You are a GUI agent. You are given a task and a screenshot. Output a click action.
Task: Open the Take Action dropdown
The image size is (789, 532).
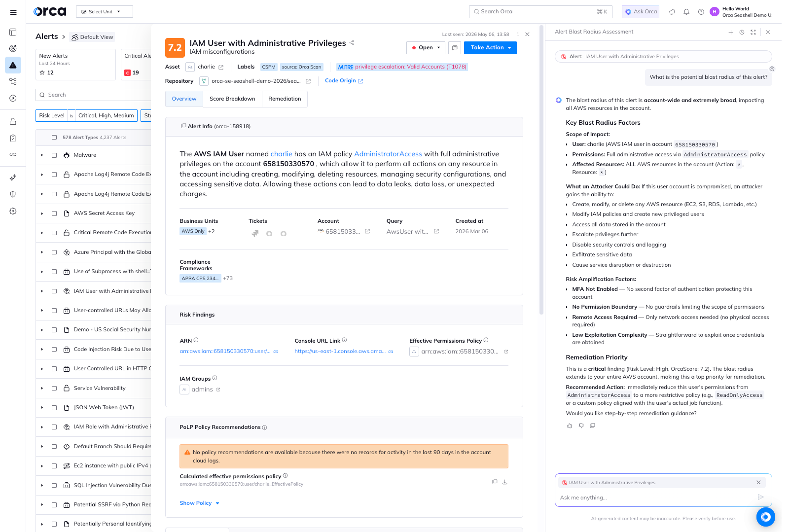[x=490, y=48]
